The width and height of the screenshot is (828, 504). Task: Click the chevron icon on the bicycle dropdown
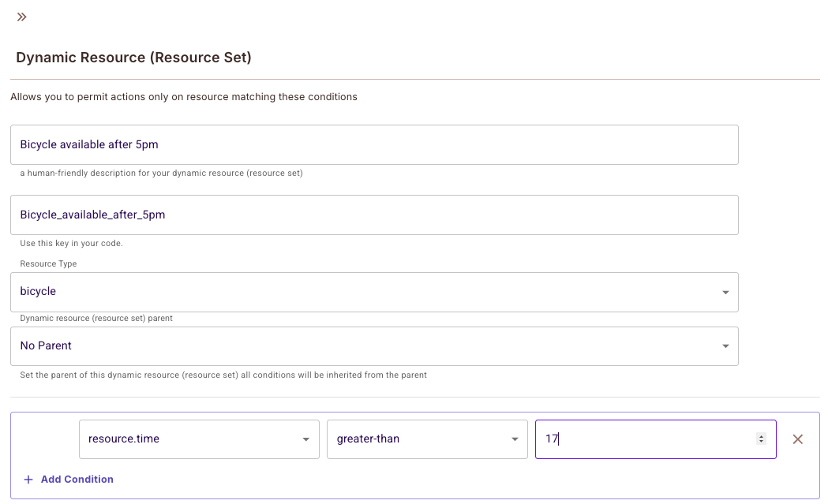point(725,292)
